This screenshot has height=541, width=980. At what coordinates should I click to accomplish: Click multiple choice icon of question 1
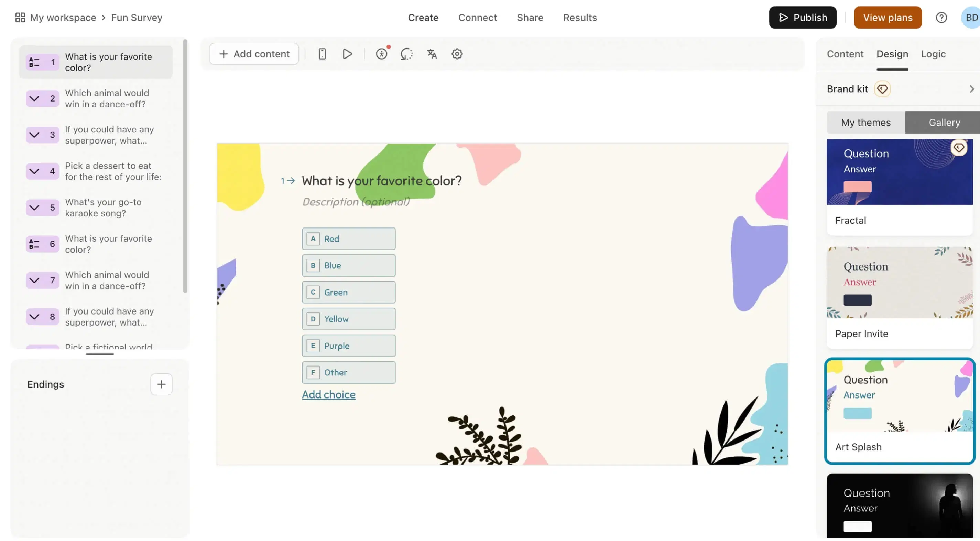34,62
